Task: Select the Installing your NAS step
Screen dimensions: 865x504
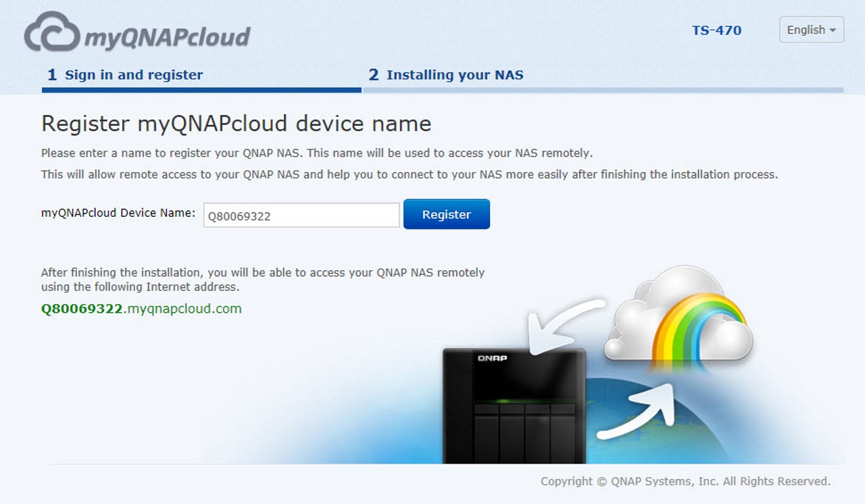Action: click(x=446, y=75)
